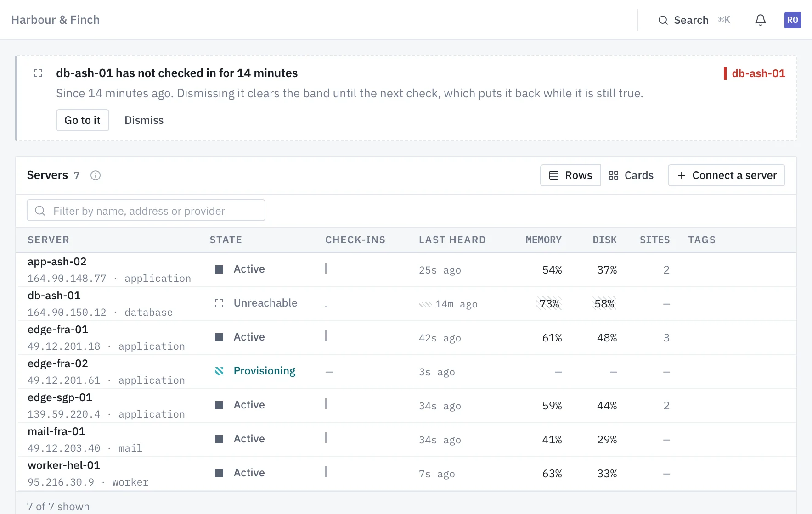Click the Active state square for worker-hel-01
This screenshot has height=514, width=812.
(x=219, y=473)
